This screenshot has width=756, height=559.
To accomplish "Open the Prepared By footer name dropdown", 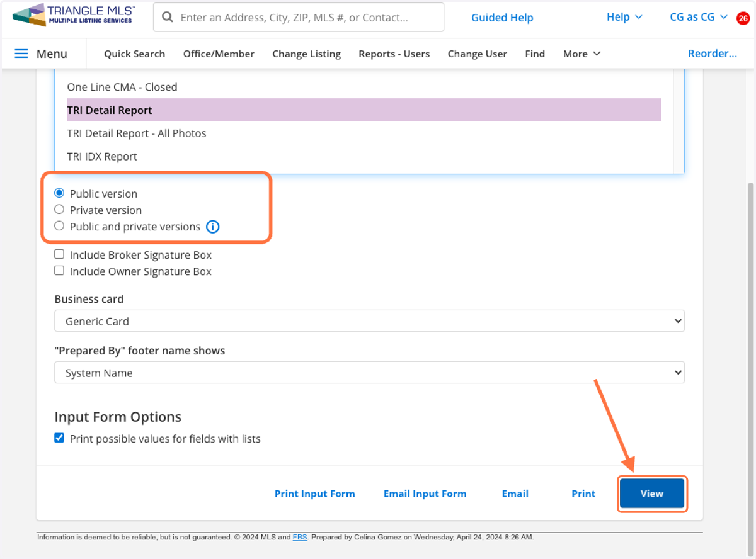I will point(369,373).
